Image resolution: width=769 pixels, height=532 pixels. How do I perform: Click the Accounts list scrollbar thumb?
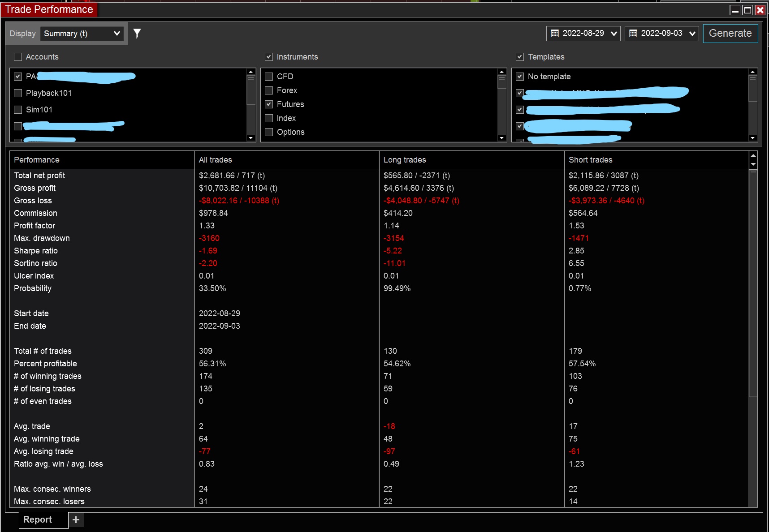coord(251,90)
